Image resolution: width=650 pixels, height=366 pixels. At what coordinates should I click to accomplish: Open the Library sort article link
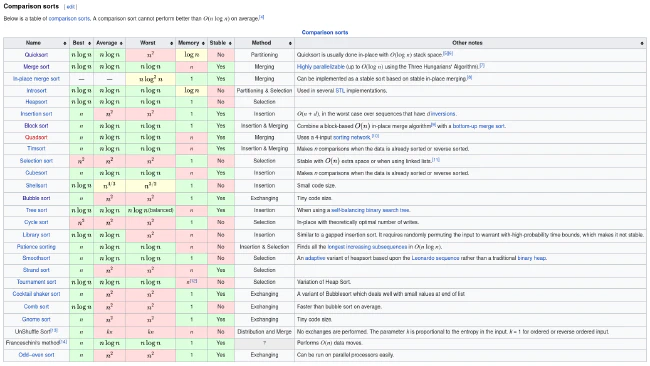[36, 235]
